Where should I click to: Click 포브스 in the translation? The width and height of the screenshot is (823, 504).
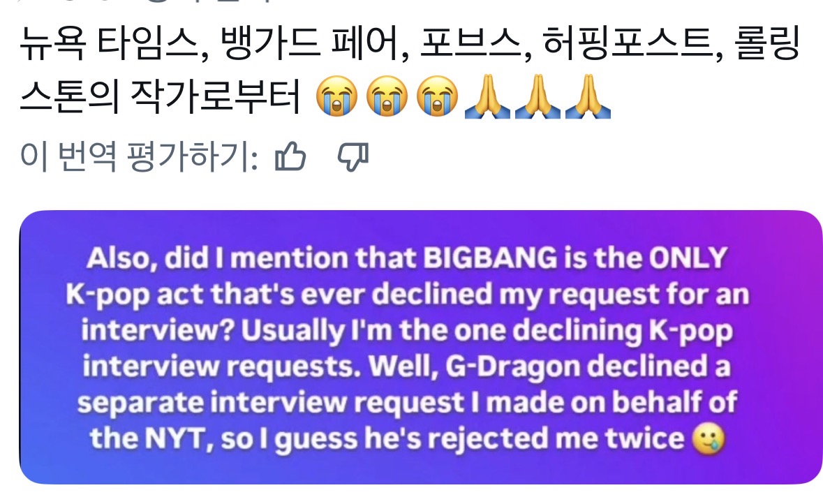click(467, 47)
